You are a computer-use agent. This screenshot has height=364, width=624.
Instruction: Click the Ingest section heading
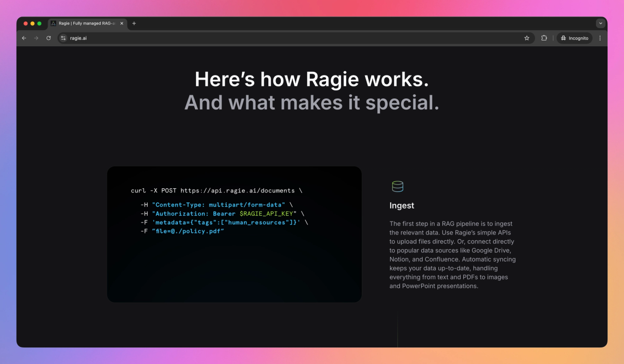coord(401,205)
